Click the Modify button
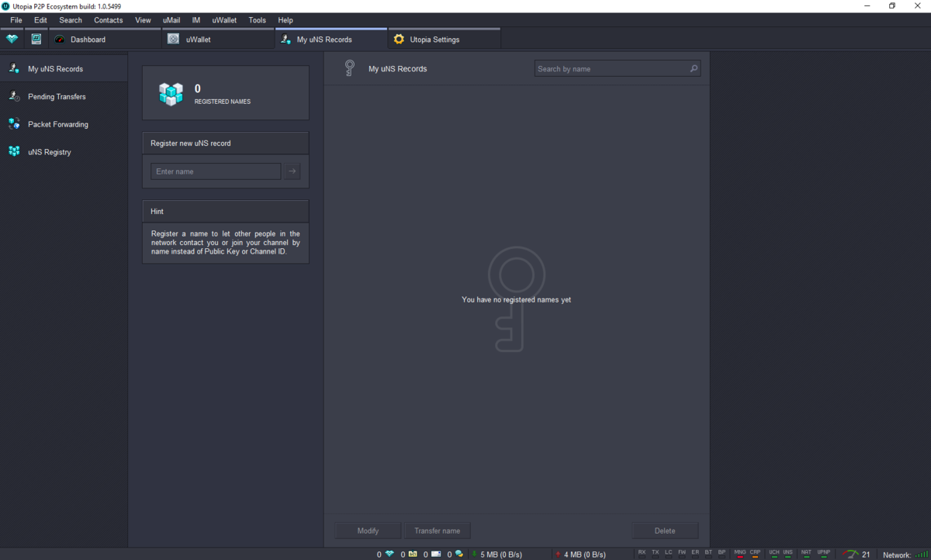Screen dimensions: 931x560 pos(368,531)
